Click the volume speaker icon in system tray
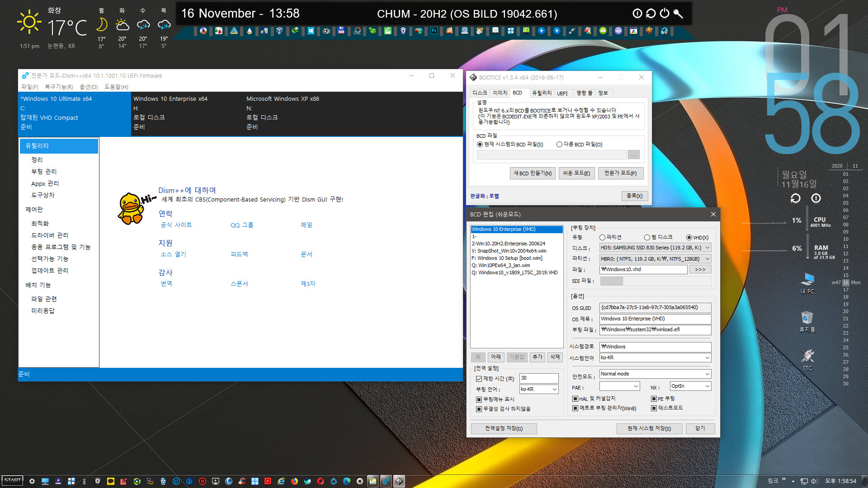The width and height of the screenshot is (868, 488). click(815, 481)
